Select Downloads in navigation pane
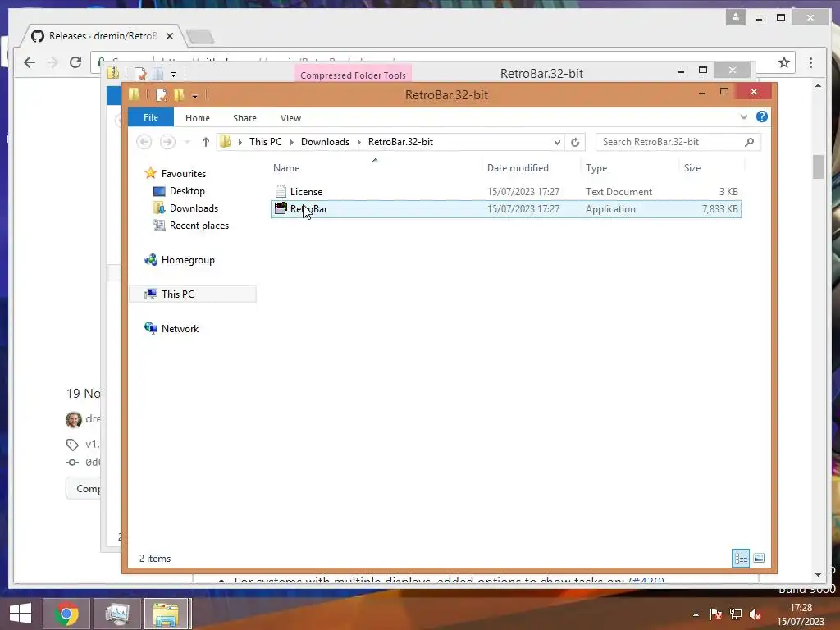The height and width of the screenshot is (630, 840). [x=194, y=208]
